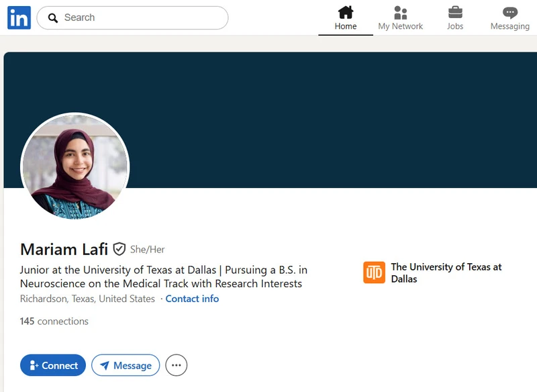Go to the Home tab
The width and height of the screenshot is (537, 392).
pos(346,18)
